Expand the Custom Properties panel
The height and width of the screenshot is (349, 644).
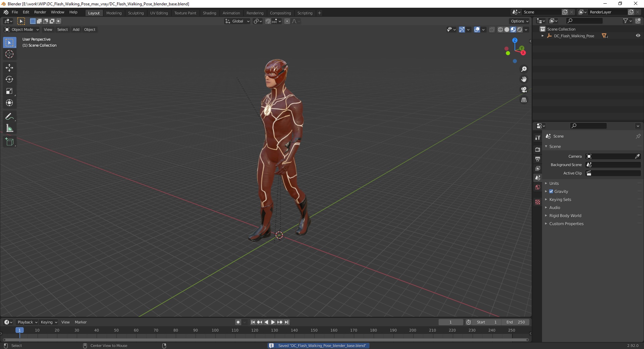pyautogui.click(x=566, y=224)
